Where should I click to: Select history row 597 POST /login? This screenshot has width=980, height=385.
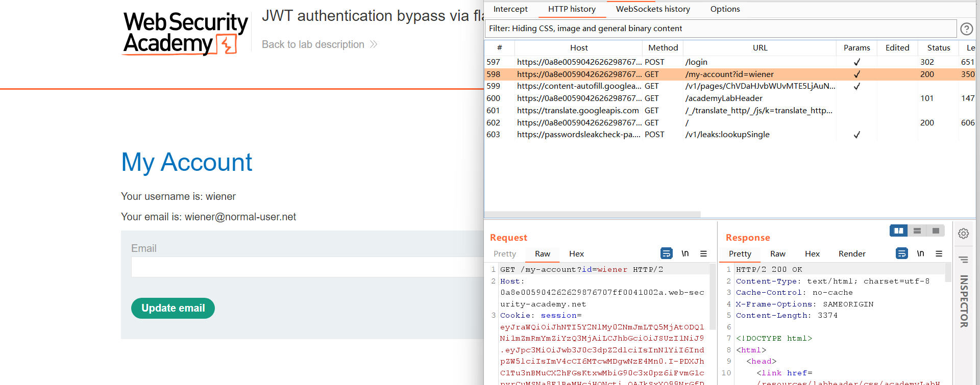730,62
